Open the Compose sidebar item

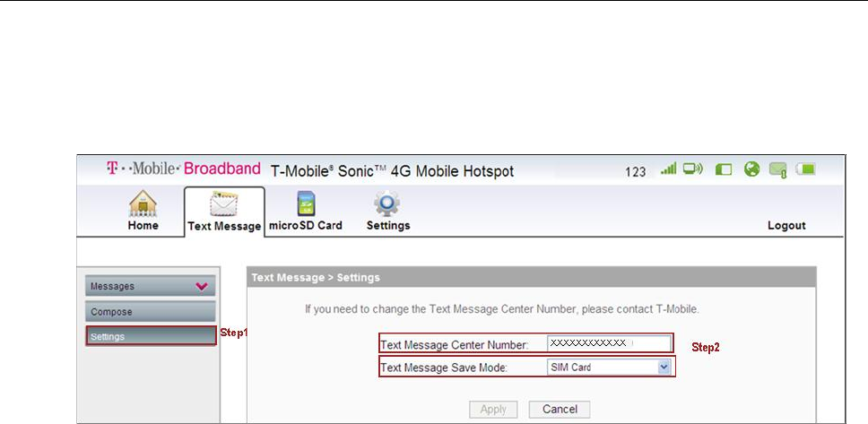click(150, 312)
